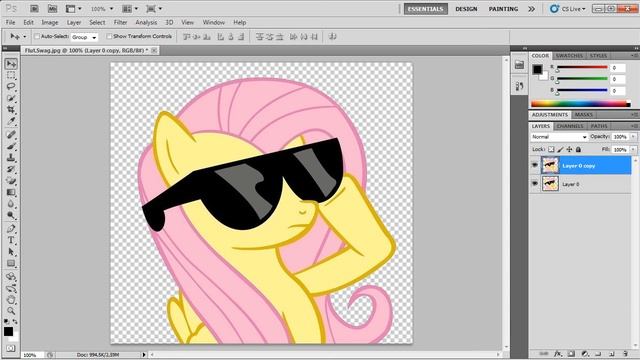Toggle lock all padlock icon
The width and height of the screenshot is (640, 360).
coord(578,149)
